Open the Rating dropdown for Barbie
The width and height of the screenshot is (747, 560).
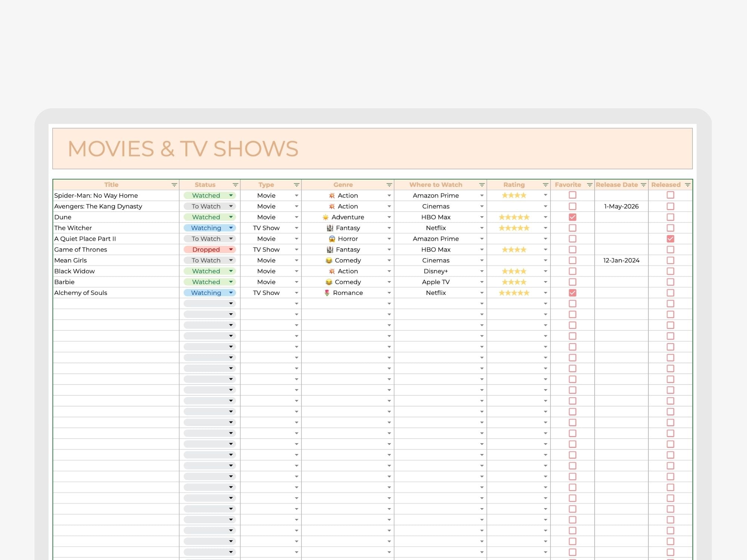(545, 282)
